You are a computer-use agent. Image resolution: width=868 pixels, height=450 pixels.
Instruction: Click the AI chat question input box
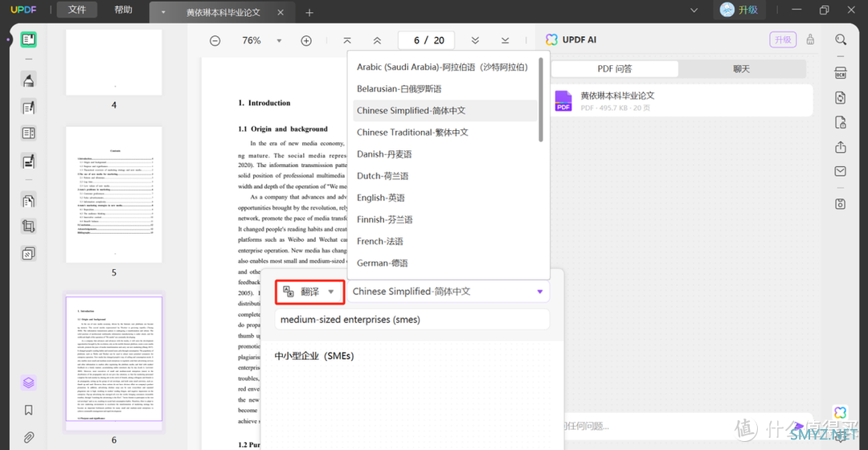686,426
